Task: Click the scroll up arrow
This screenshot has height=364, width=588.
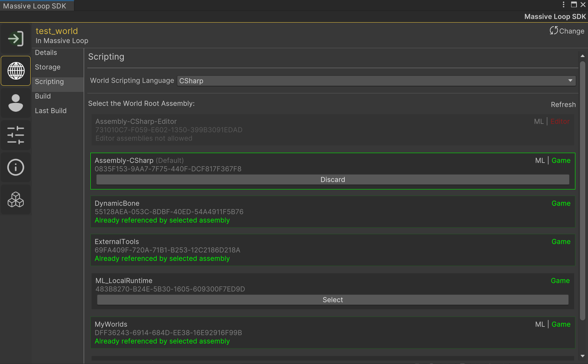Action: click(x=583, y=56)
